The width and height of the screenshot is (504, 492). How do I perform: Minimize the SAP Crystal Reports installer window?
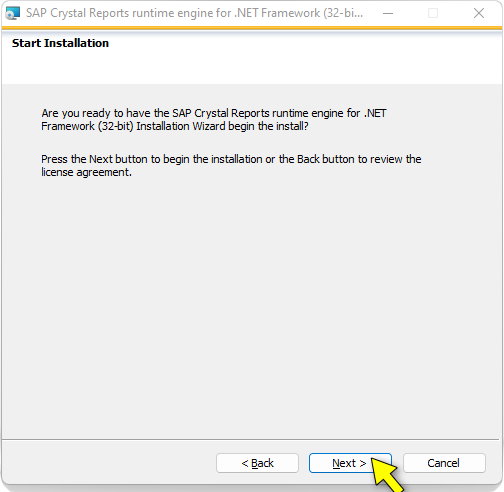388,13
